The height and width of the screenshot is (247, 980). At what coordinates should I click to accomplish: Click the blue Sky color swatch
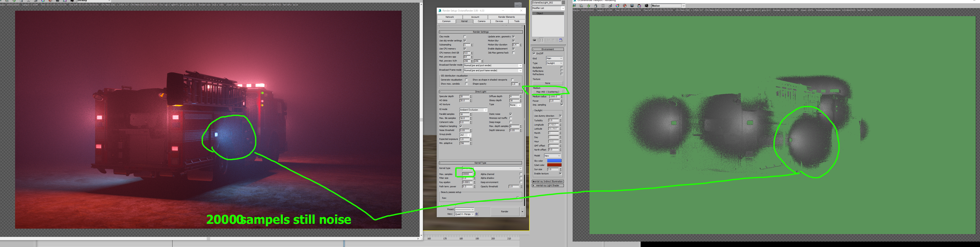click(x=554, y=161)
